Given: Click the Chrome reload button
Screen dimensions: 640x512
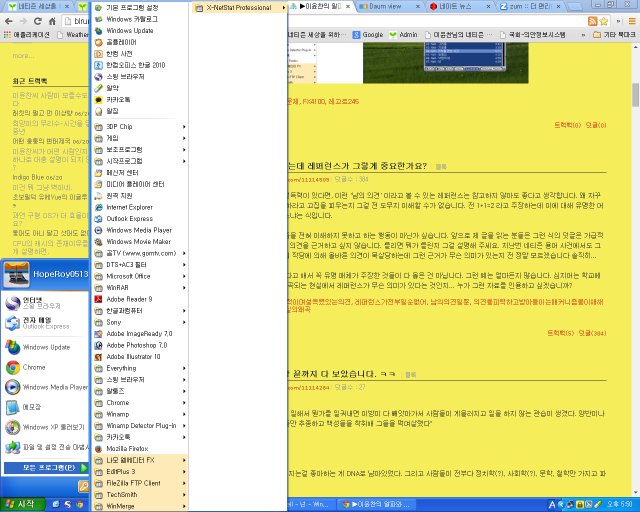Looking at the screenshot, I should coord(38,21).
